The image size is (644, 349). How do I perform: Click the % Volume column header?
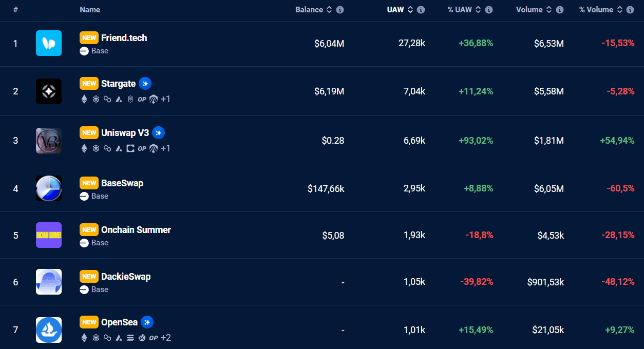(596, 10)
